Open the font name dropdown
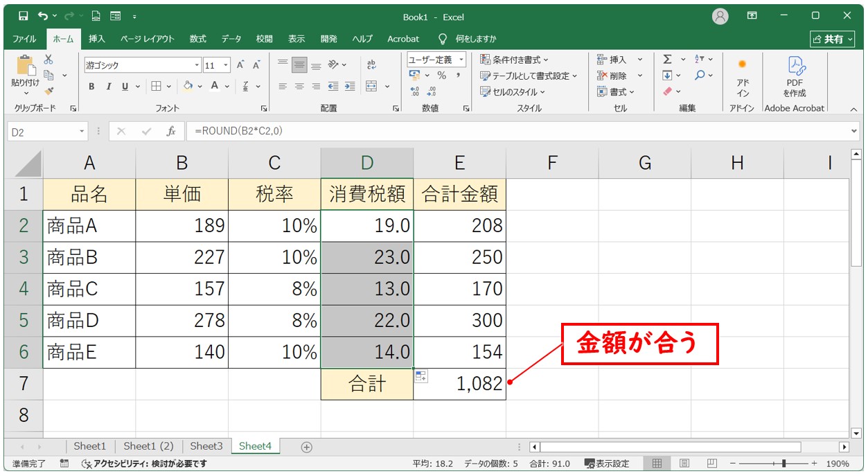 (197, 64)
